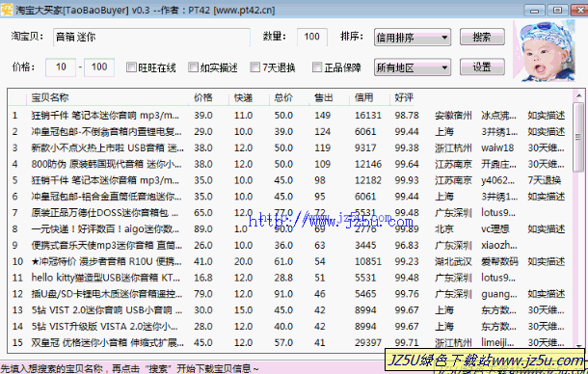Image resolution: width=588 pixels, height=374 pixels.
Task: Click the 7天退换 tag in row 5
Action: [545, 180]
